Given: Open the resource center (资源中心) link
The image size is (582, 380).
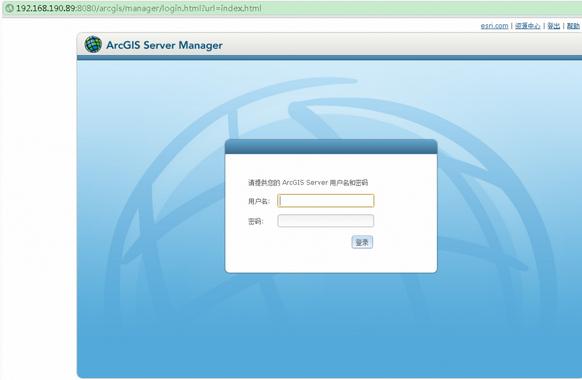Looking at the screenshot, I should pyautogui.click(x=527, y=26).
